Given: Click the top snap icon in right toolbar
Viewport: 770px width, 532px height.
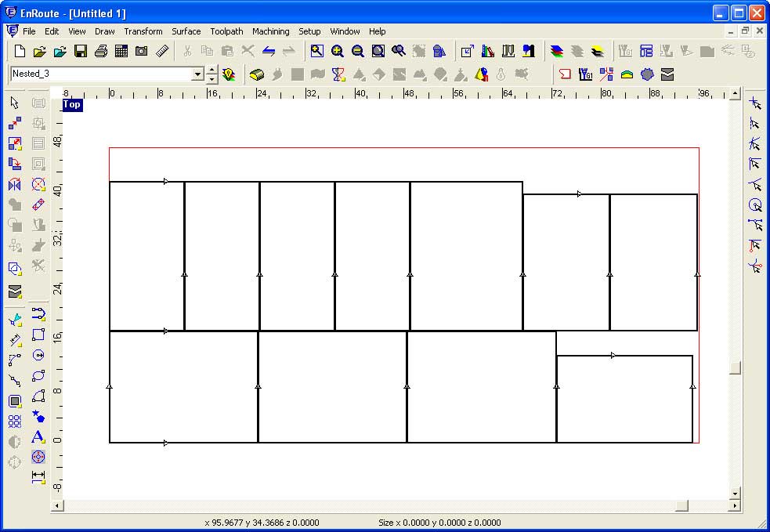Looking at the screenshot, I should click(755, 103).
